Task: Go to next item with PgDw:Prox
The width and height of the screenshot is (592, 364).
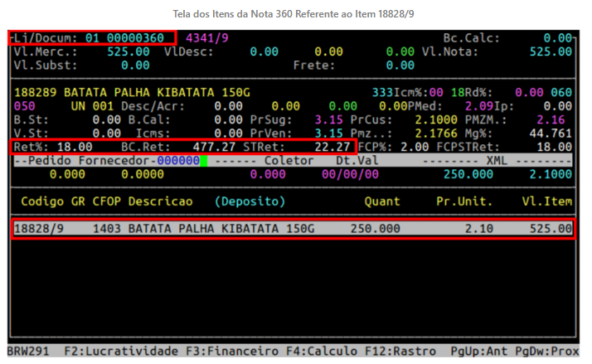Action: [552, 352]
